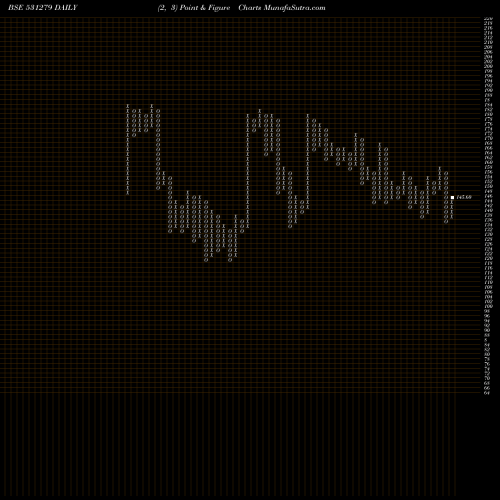The height and width of the screenshot is (500, 500).
Task: Click the 'BSE 531279 DAILY' chart title
Action: (43, 8)
